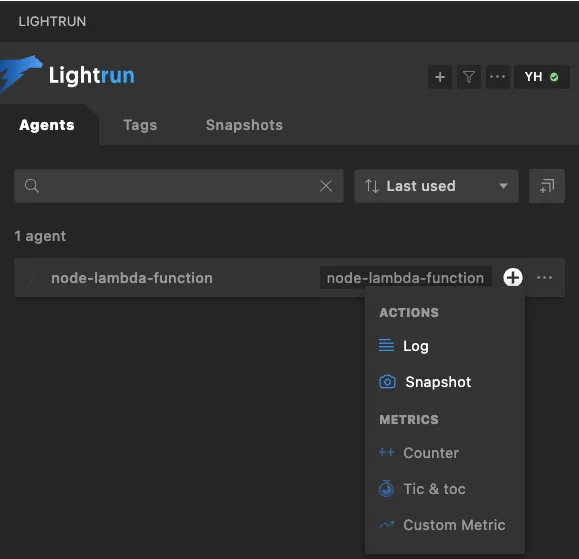Viewport: 579px width, 559px height.
Task: Open the agent row three-dots menu
Action: coord(544,278)
